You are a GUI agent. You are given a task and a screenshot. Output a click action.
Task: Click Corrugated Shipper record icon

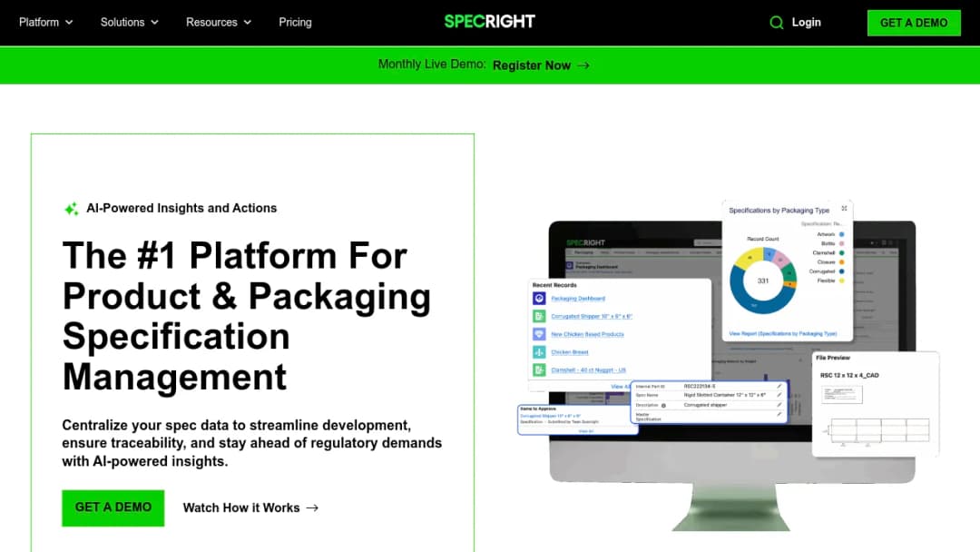(539, 316)
